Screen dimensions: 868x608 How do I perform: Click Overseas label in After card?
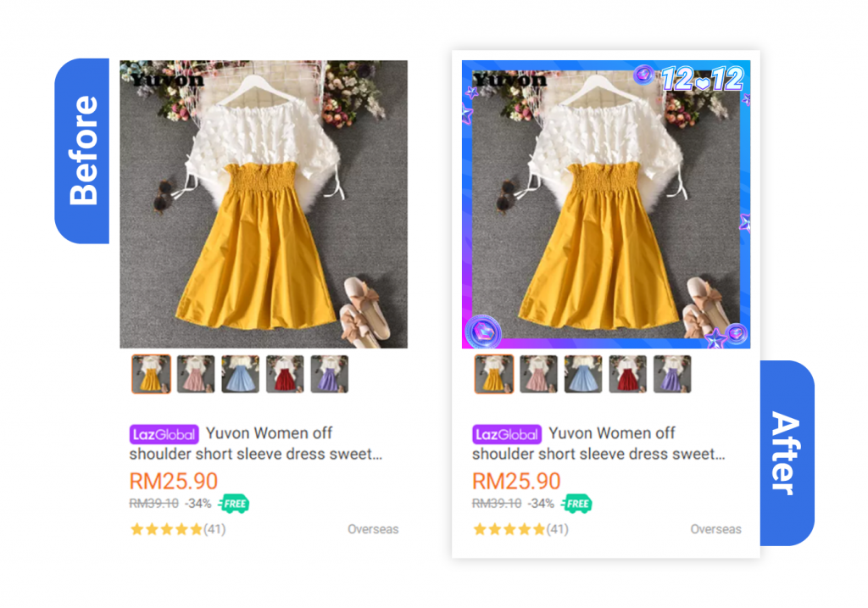click(x=715, y=529)
